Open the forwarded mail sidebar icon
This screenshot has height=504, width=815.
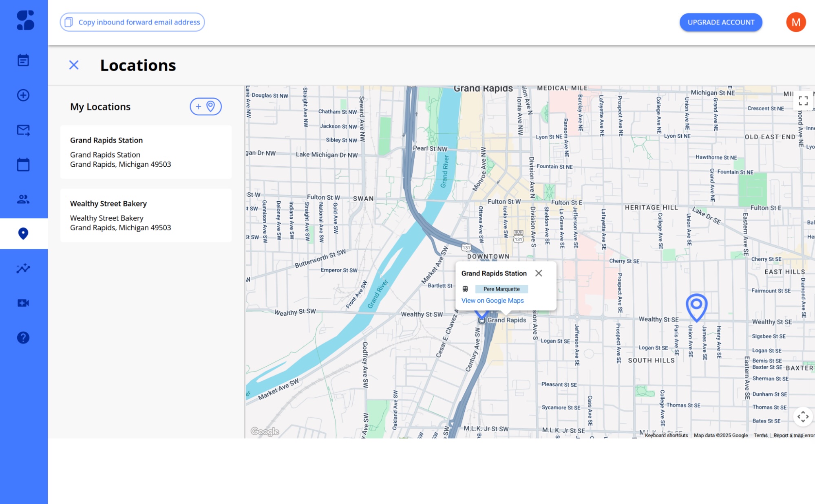click(x=23, y=130)
